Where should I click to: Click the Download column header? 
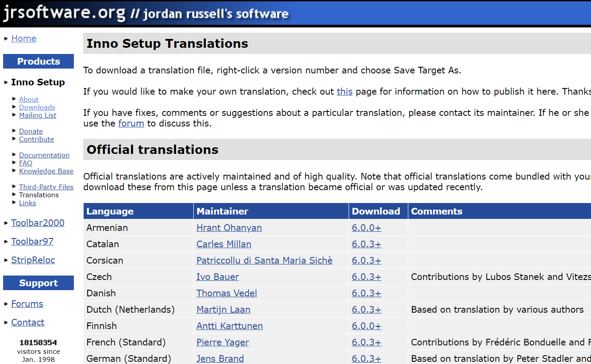[378, 211]
